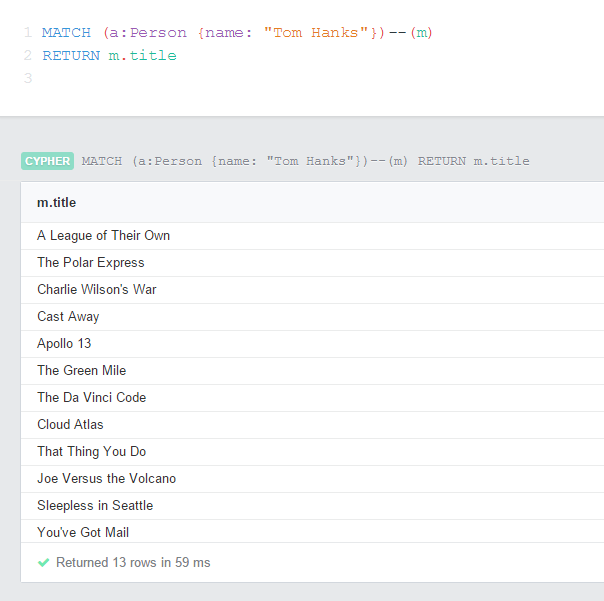Click the executed query text beside CYPHER
Screen dimensions: 604x601
coord(305,161)
